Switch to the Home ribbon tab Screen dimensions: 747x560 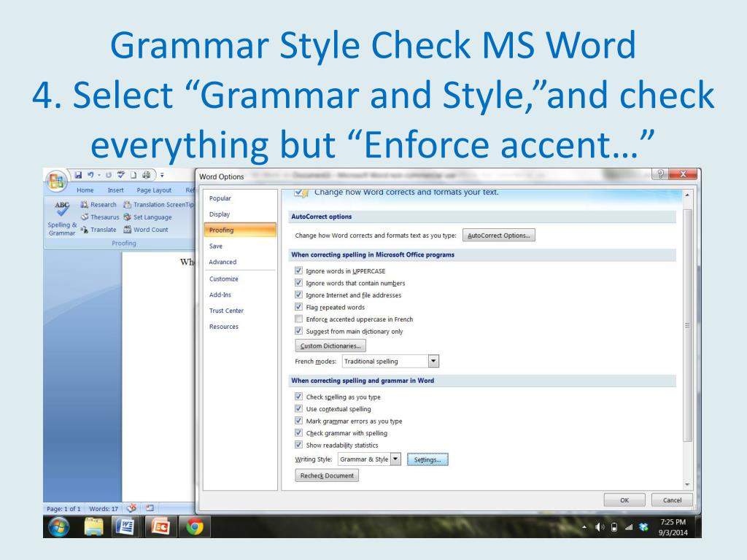[x=85, y=190]
